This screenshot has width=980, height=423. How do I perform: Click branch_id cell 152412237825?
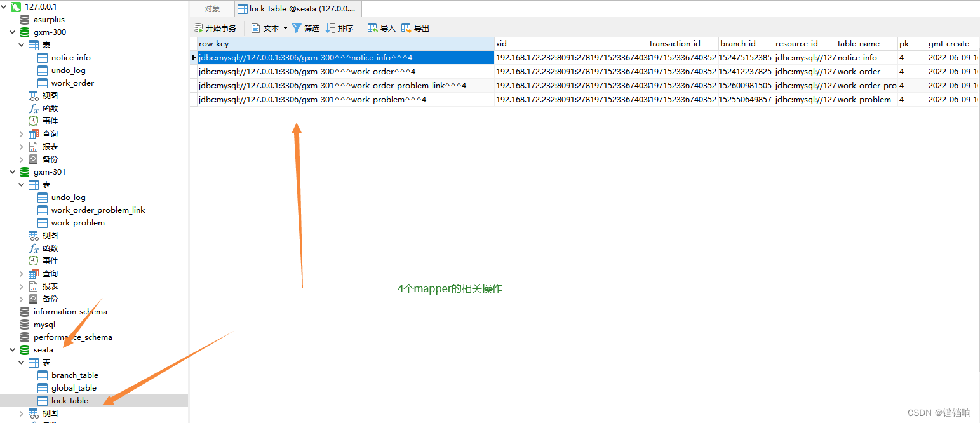point(746,72)
